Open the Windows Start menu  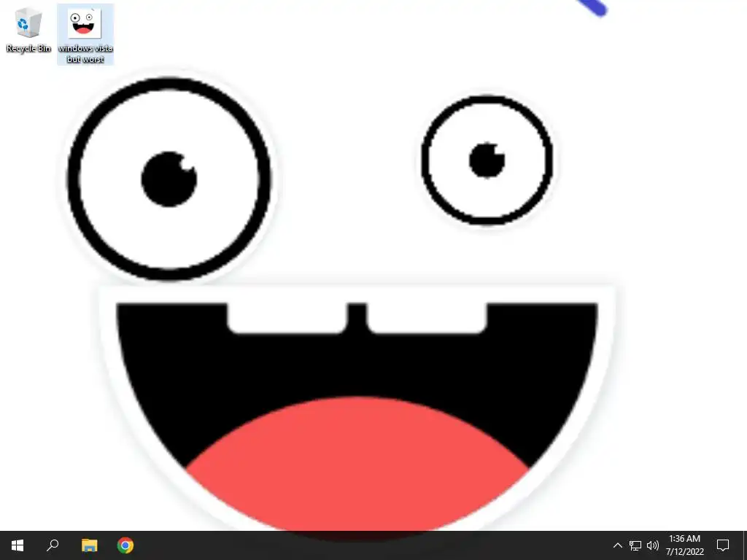18,545
